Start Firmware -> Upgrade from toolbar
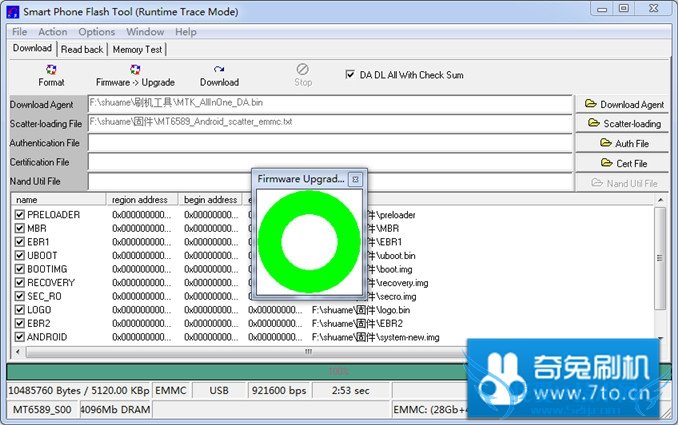 (135, 75)
